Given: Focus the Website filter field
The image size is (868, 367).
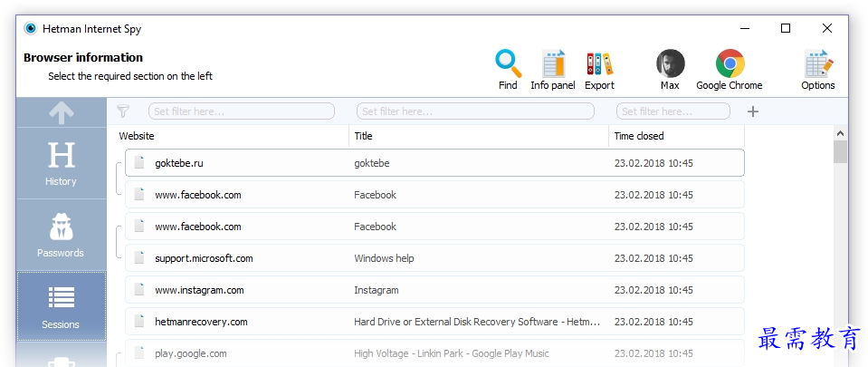Looking at the screenshot, I should pyautogui.click(x=242, y=111).
